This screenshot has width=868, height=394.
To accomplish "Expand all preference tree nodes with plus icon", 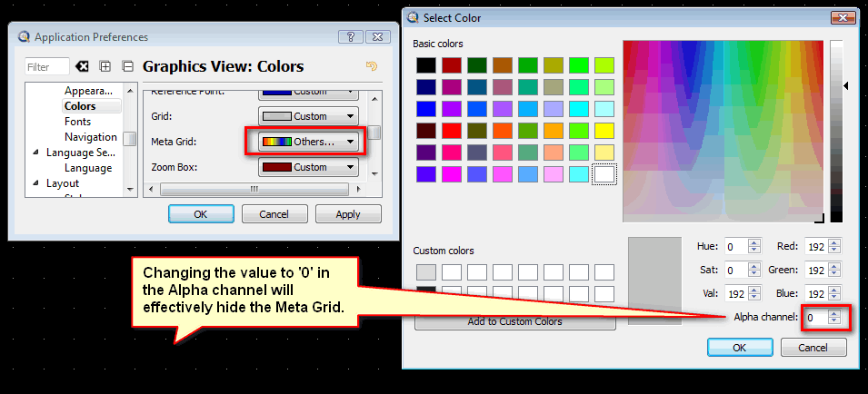I will [105, 66].
